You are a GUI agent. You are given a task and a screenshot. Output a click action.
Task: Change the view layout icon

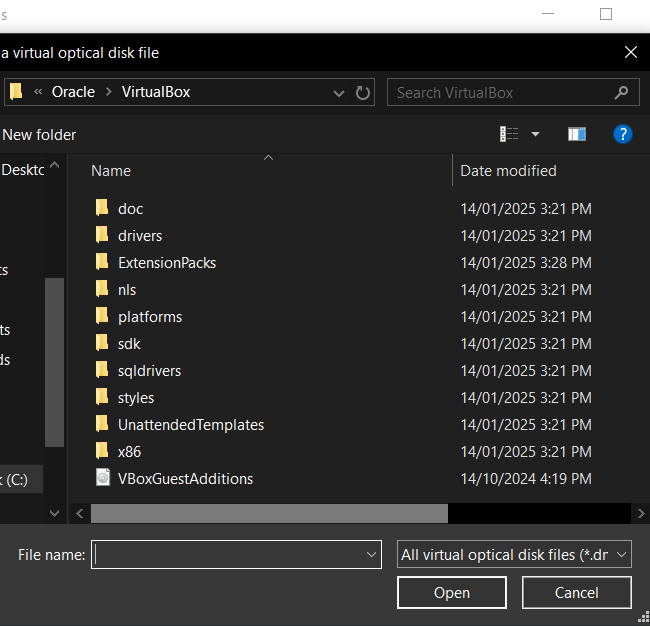click(509, 134)
